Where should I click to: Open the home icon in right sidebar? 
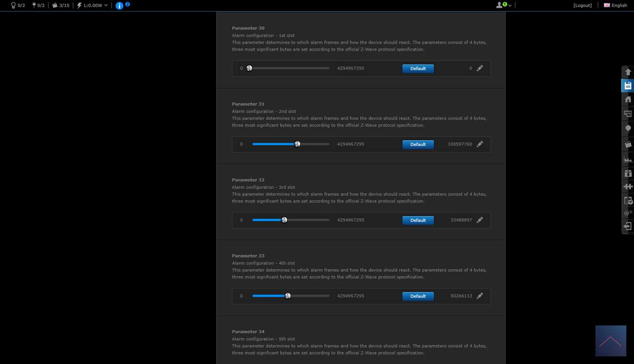628,99
